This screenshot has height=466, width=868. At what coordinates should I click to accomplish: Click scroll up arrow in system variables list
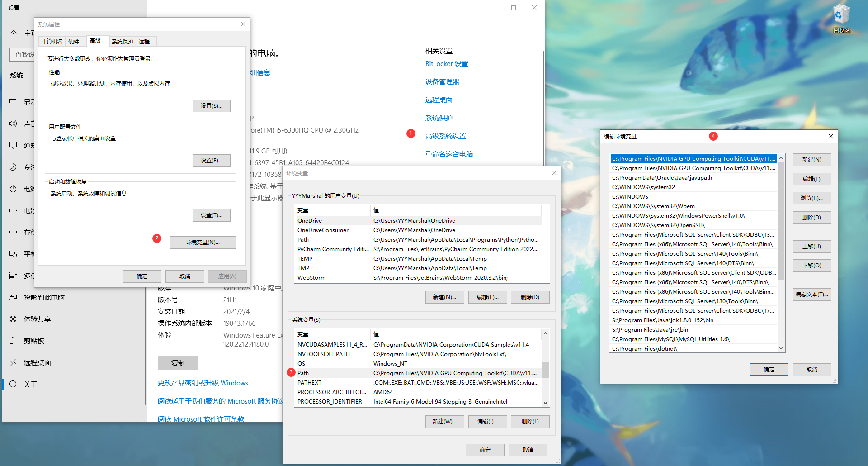pyautogui.click(x=545, y=333)
